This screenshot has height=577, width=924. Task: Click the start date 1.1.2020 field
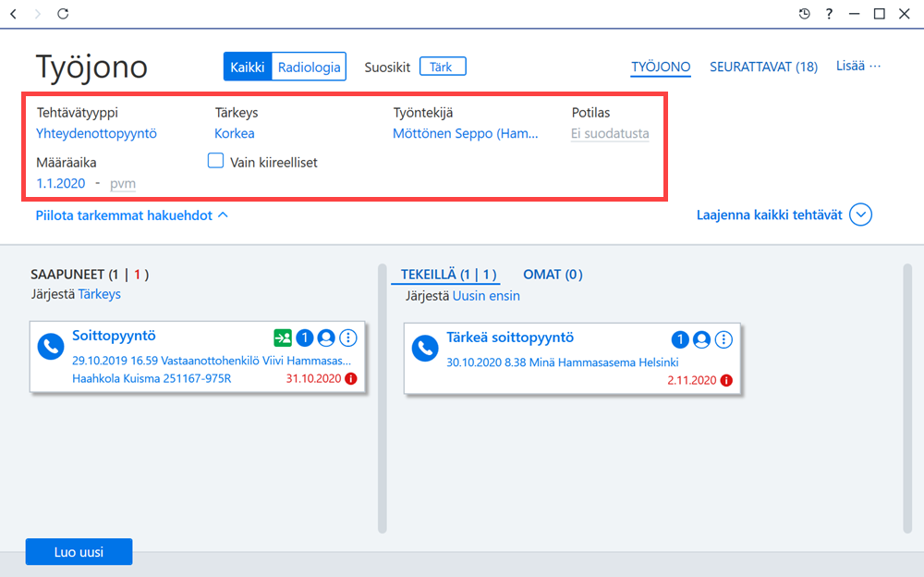pos(61,183)
